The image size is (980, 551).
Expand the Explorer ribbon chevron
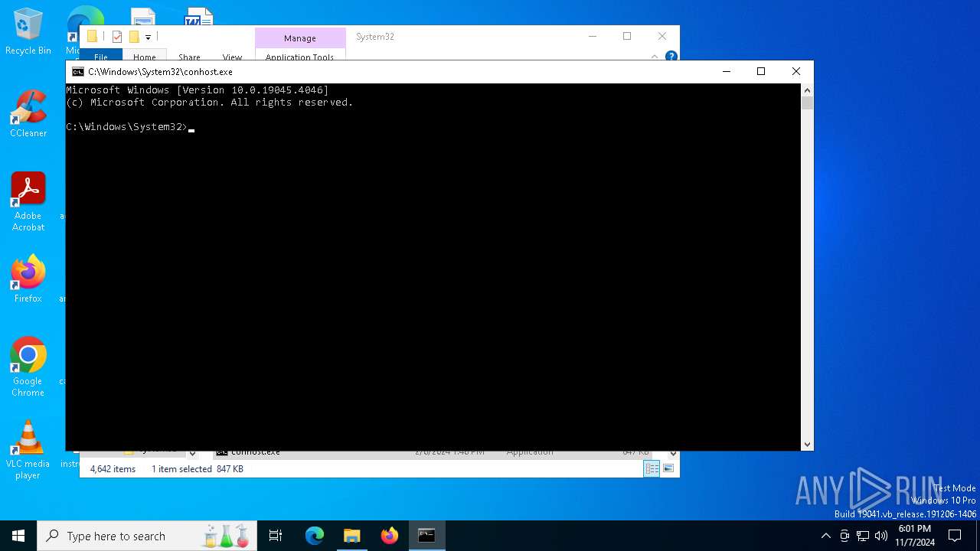[655, 57]
